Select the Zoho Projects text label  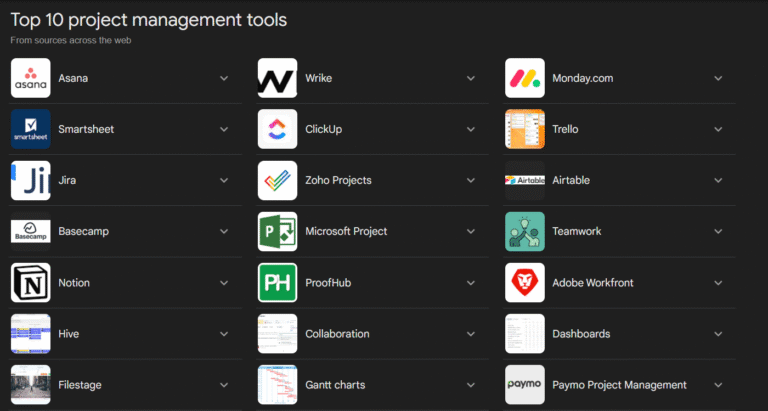[338, 180]
